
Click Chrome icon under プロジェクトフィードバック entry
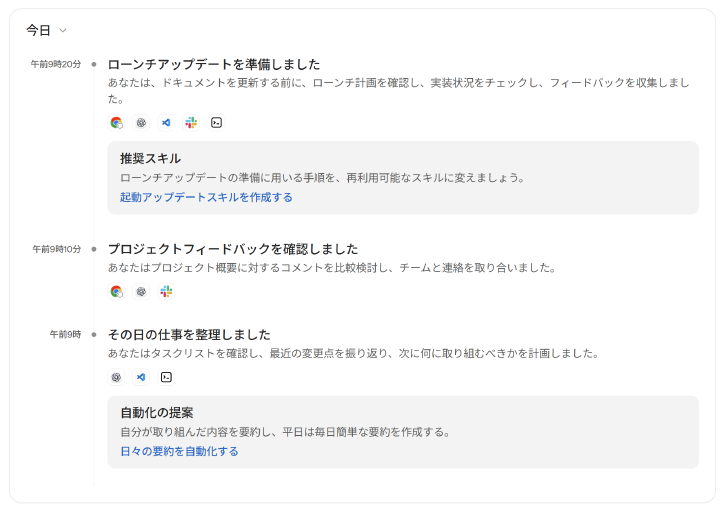coord(117,292)
